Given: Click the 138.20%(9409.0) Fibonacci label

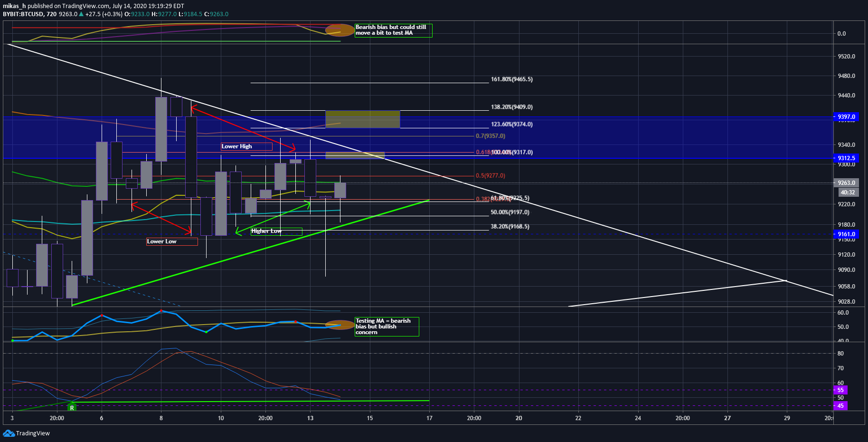Looking at the screenshot, I should click(511, 107).
